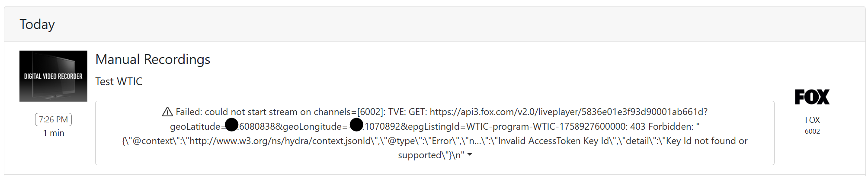Select the Test WTIC recording name
Image resolution: width=868 pixels, height=176 pixels.
click(x=119, y=81)
